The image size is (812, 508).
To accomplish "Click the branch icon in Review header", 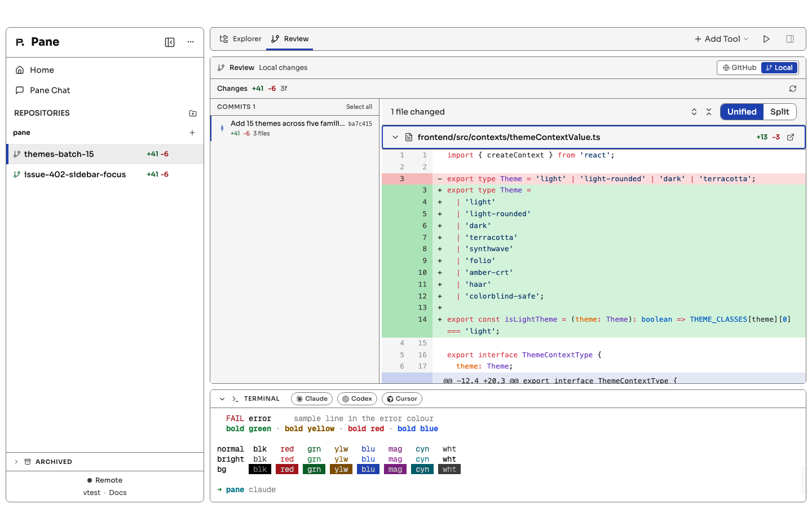I will (x=221, y=68).
